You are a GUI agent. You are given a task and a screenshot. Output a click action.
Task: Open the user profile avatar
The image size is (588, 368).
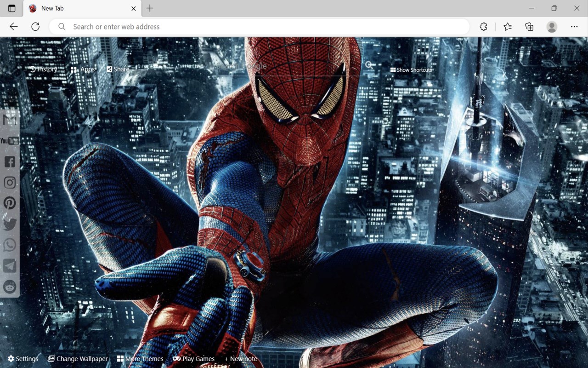coord(552,27)
